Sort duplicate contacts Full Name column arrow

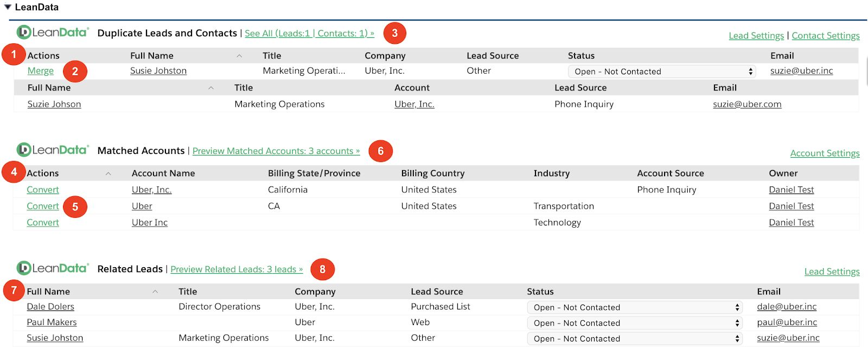click(211, 88)
